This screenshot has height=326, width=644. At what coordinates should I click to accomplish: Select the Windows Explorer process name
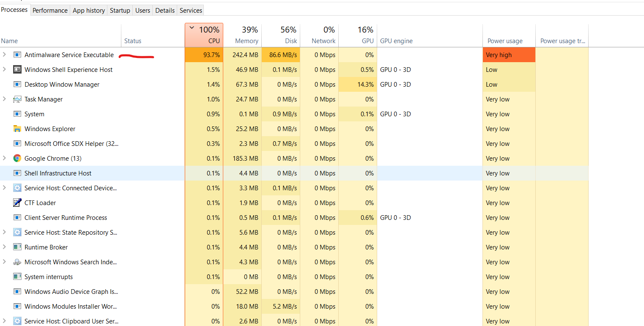(50, 129)
